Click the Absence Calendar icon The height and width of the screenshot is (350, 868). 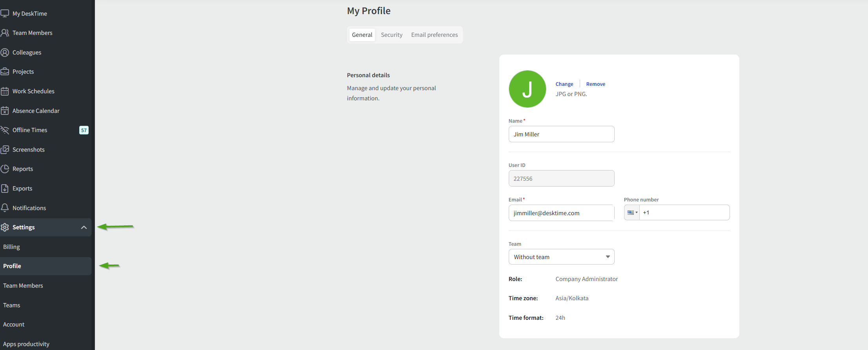[5, 111]
